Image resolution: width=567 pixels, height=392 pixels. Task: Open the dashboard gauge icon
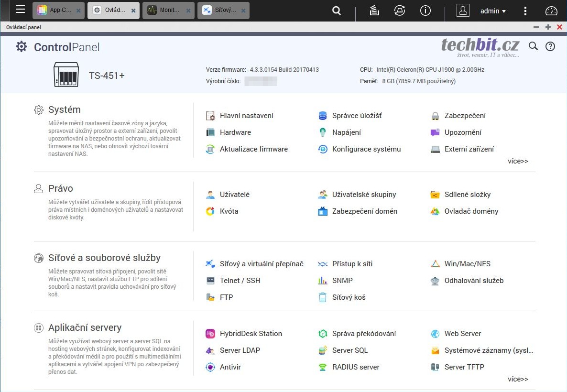pyautogui.click(x=551, y=11)
